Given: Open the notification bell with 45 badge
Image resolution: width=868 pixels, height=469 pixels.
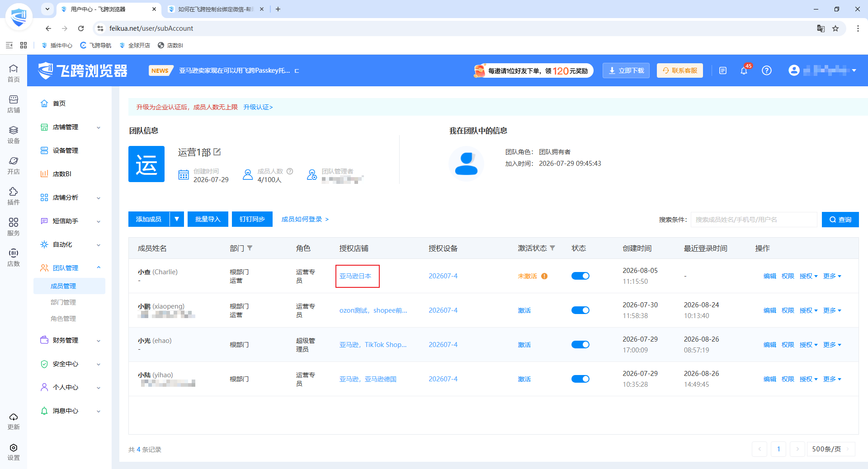Looking at the screenshot, I should coord(744,70).
